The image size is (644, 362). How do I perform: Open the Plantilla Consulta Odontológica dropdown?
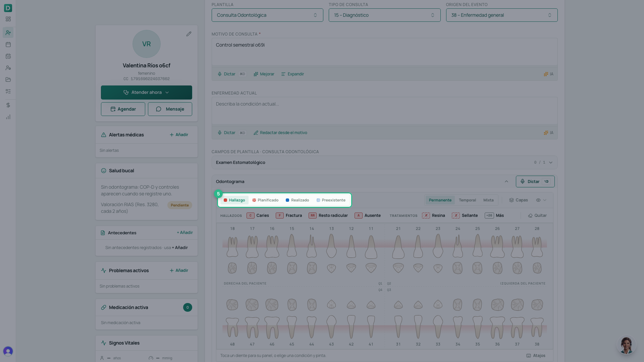[x=267, y=15]
